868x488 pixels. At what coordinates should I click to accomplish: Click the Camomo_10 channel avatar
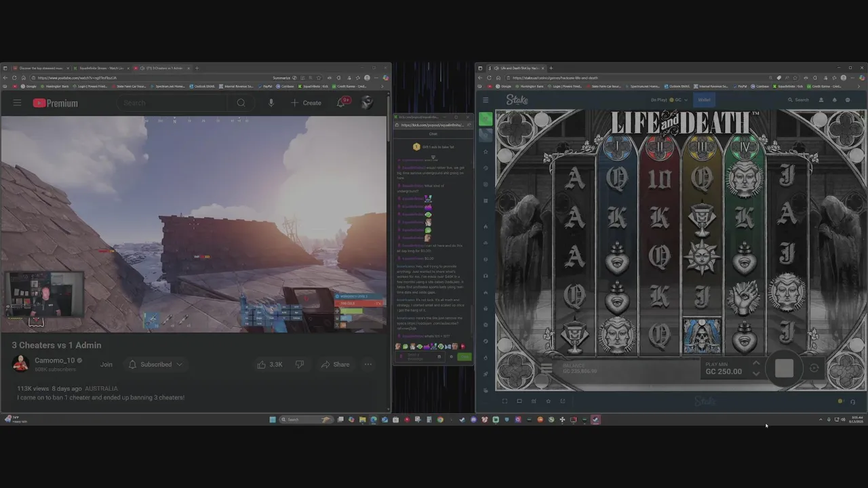tap(20, 364)
